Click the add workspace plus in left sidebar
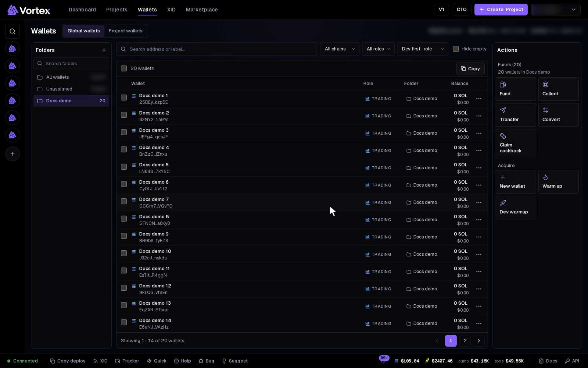This screenshot has width=588, height=368. (x=12, y=154)
